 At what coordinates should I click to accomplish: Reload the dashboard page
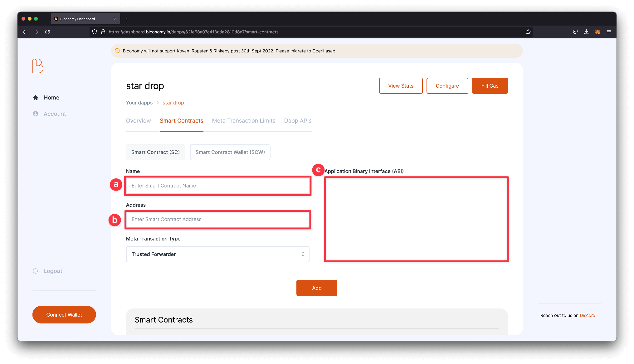47,32
